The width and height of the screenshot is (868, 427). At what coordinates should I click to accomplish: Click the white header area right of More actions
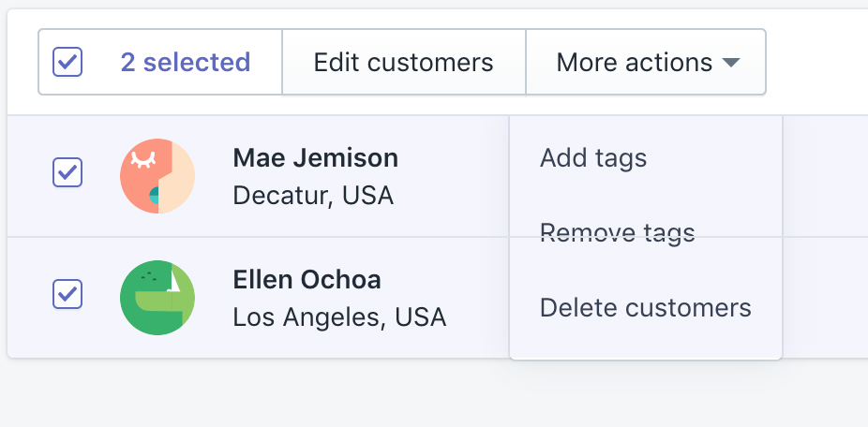click(817, 62)
